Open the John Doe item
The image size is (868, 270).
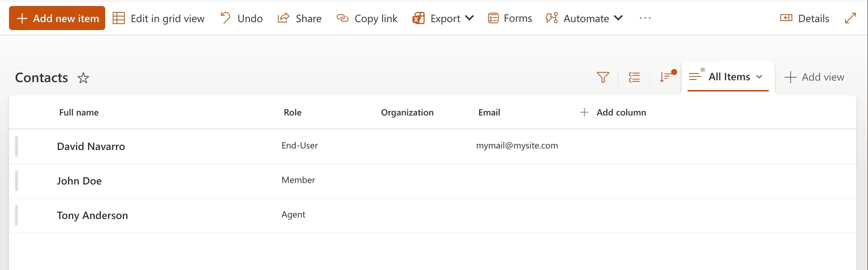point(79,181)
